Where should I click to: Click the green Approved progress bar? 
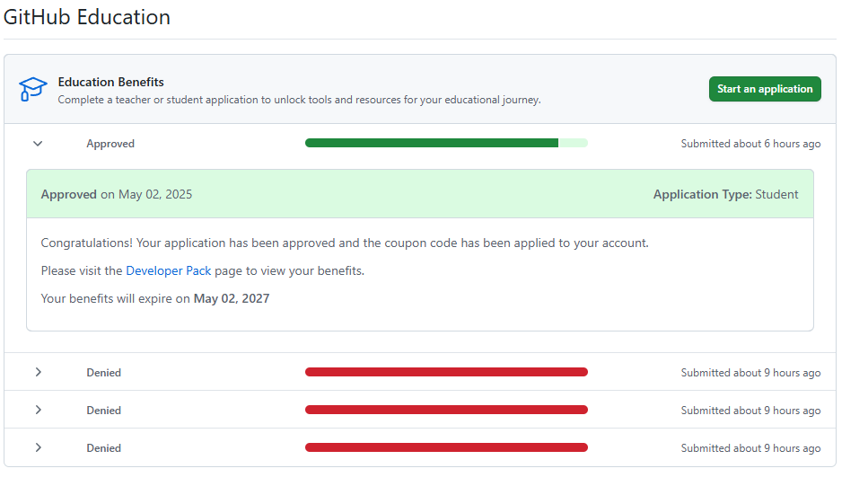tap(446, 143)
